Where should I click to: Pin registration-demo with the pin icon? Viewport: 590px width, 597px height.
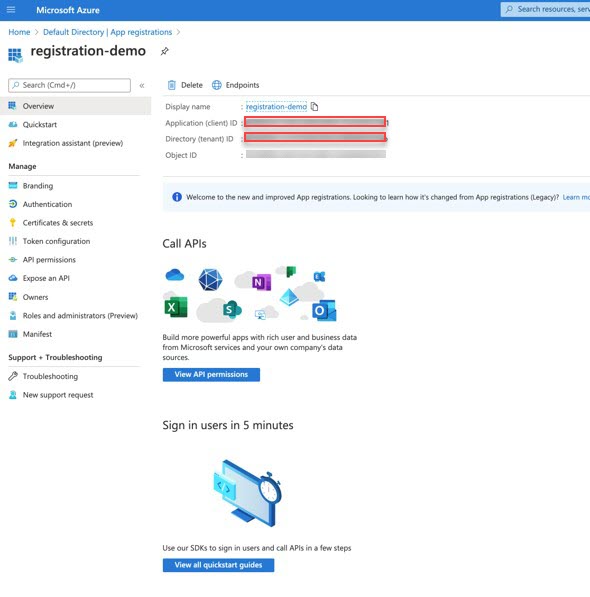(x=164, y=51)
